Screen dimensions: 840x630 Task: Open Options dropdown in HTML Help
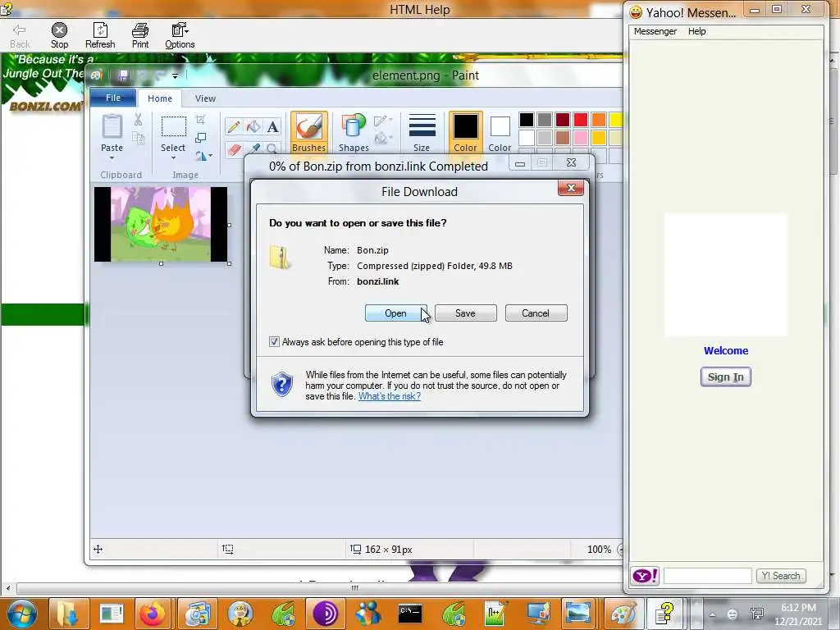pos(180,36)
